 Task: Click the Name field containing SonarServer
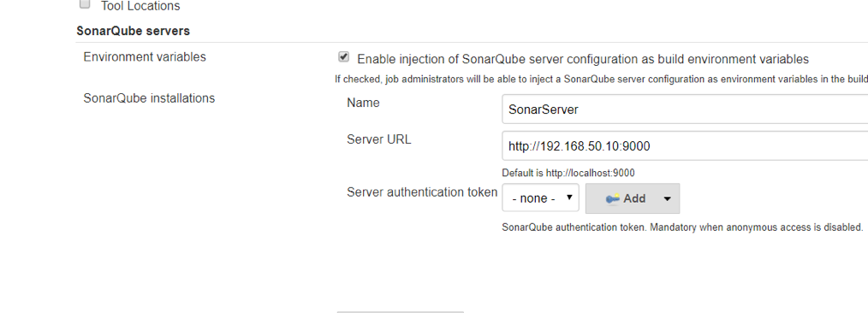[685, 109]
